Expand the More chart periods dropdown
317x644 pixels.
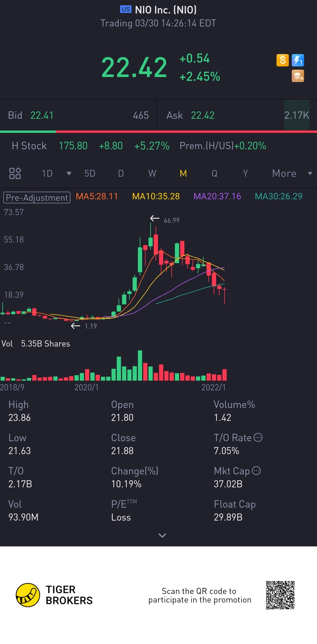click(x=310, y=173)
